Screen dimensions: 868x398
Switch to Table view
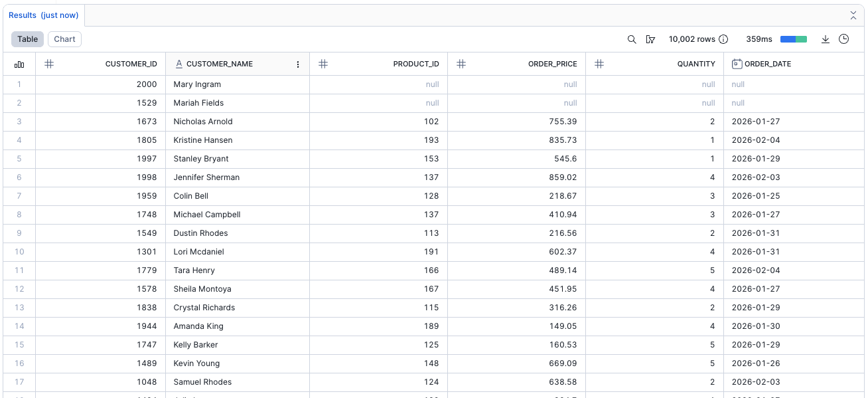[27, 39]
